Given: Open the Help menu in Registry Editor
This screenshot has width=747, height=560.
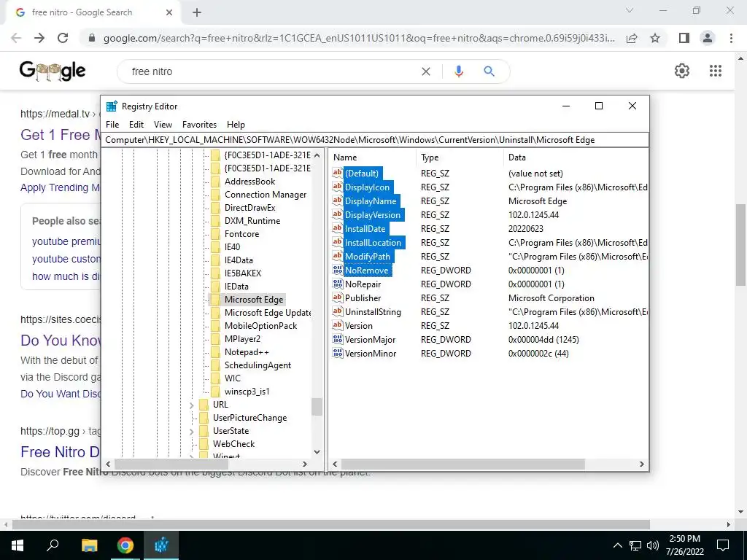Looking at the screenshot, I should coord(236,124).
